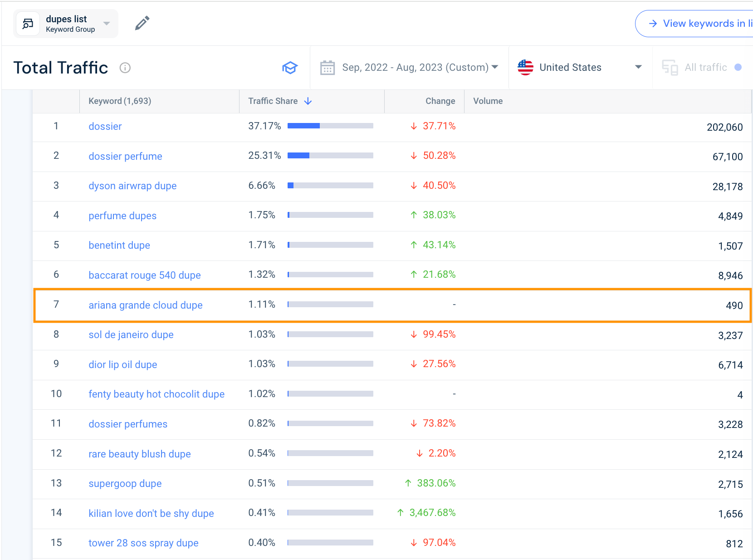This screenshot has width=753, height=560.
Task: Open benetint dupe keyword link
Action: coord(119,246)
